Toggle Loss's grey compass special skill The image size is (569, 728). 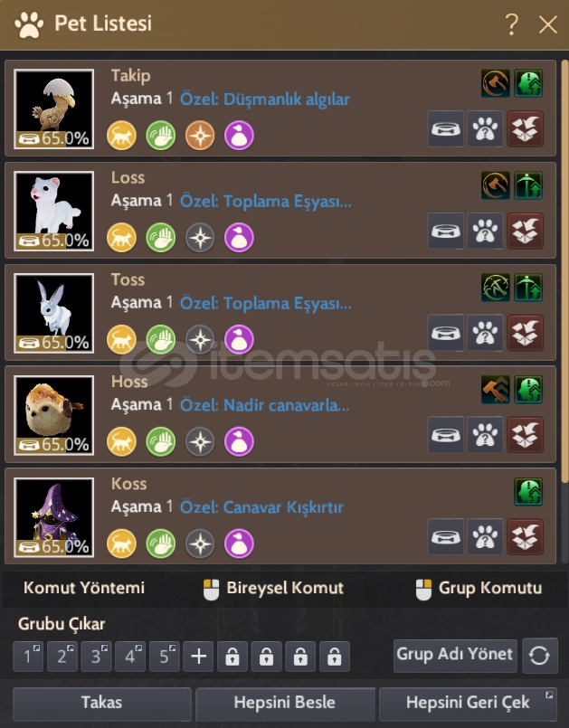coord(200,238)
